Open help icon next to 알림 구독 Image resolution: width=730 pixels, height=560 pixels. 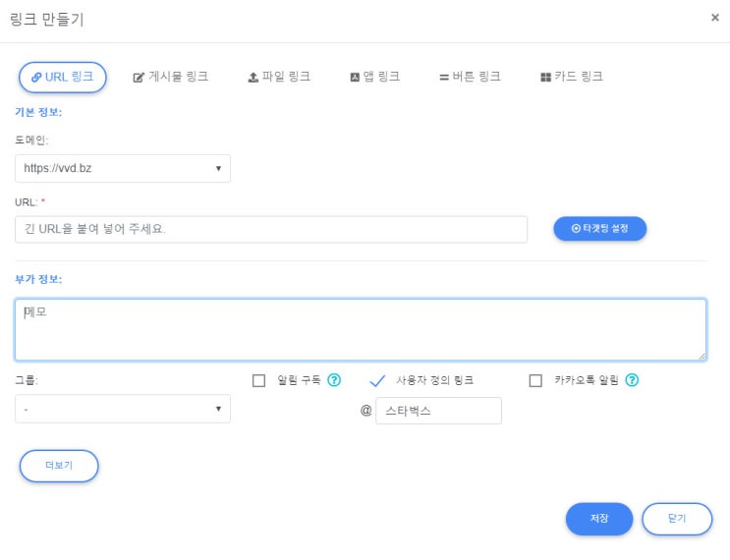tap(334, 380)
